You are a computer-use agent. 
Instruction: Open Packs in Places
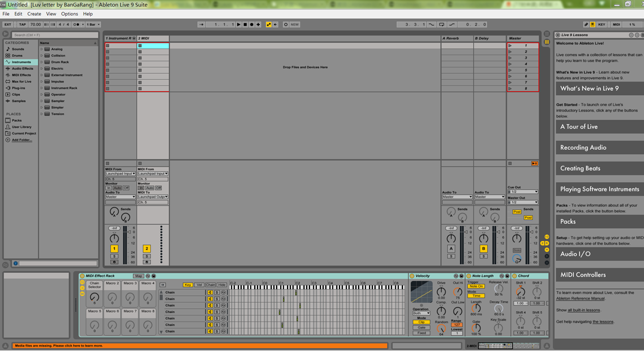point(16,120)
